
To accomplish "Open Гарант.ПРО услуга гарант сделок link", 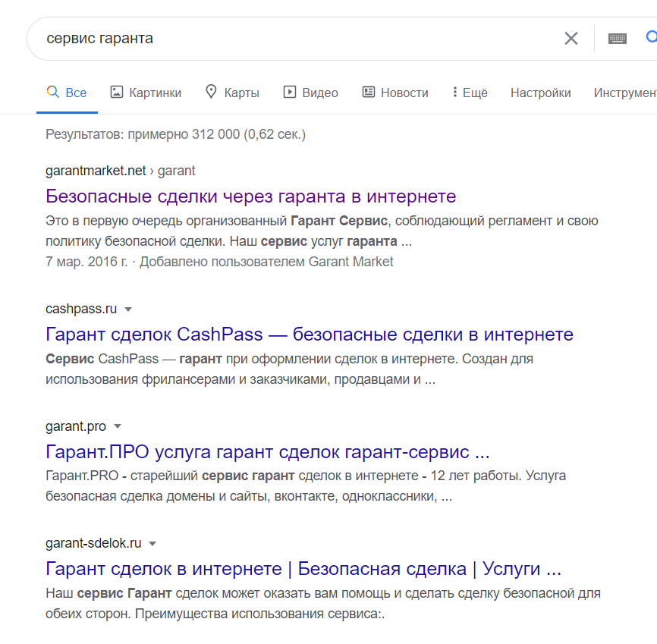I will pyautogui.click(x=267, y=451).
